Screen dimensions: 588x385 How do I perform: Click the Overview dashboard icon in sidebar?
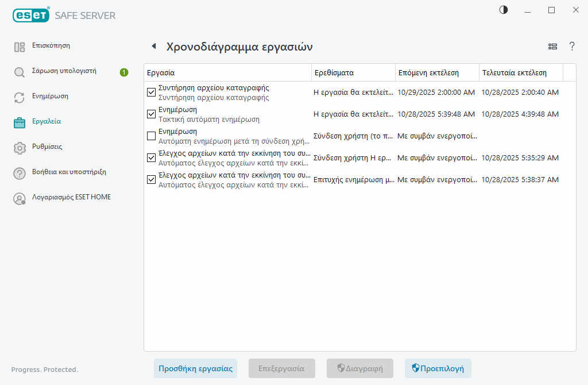(20, 47)
